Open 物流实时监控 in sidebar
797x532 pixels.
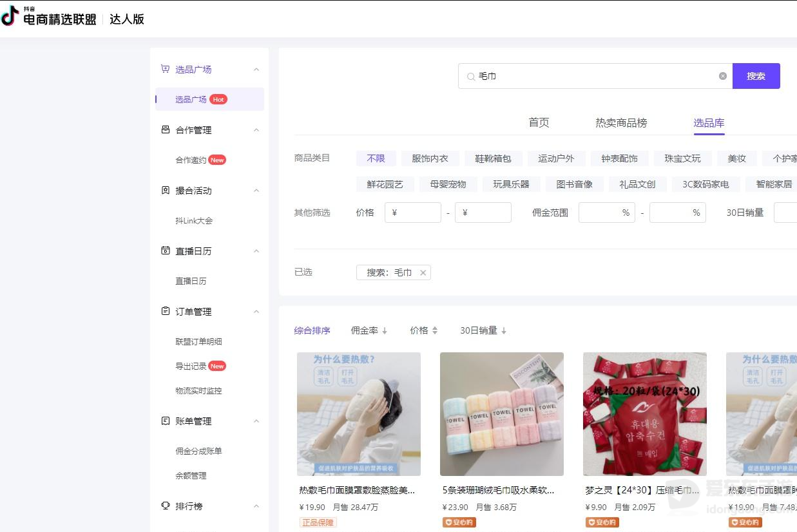(198, 390)
